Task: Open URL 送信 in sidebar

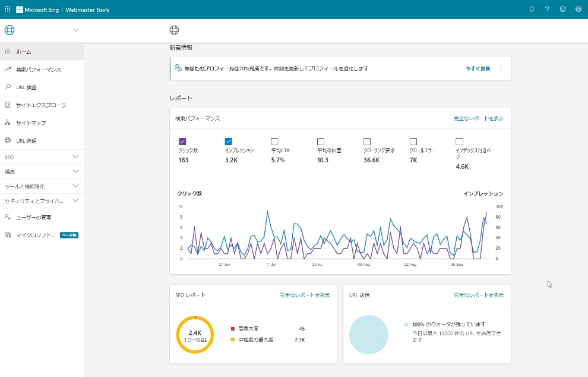Action: pyautogui.click(x=42, y=141)
